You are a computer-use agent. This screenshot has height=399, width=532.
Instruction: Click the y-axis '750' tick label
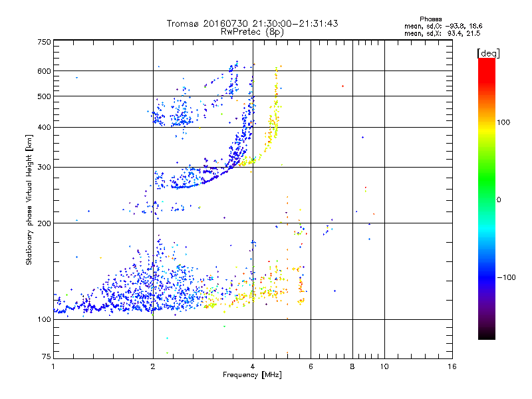[x=44, y=42]
